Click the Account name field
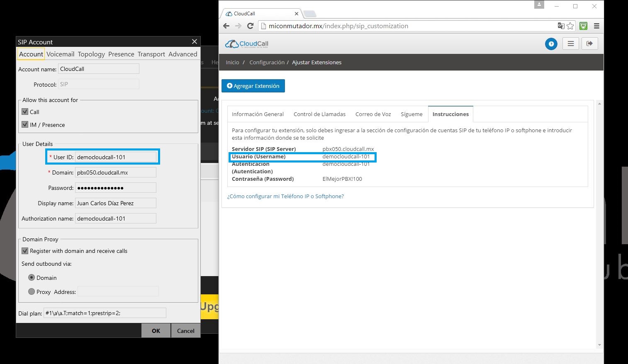 [99, 69]
